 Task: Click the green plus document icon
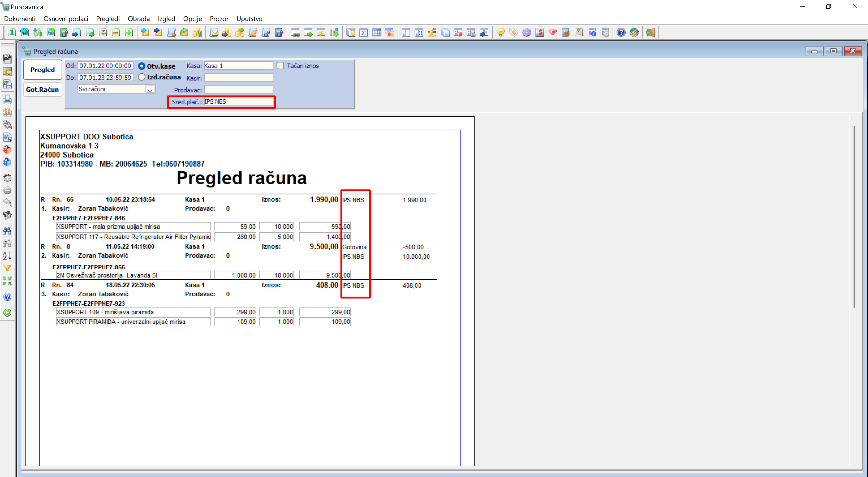click(129, 32)
